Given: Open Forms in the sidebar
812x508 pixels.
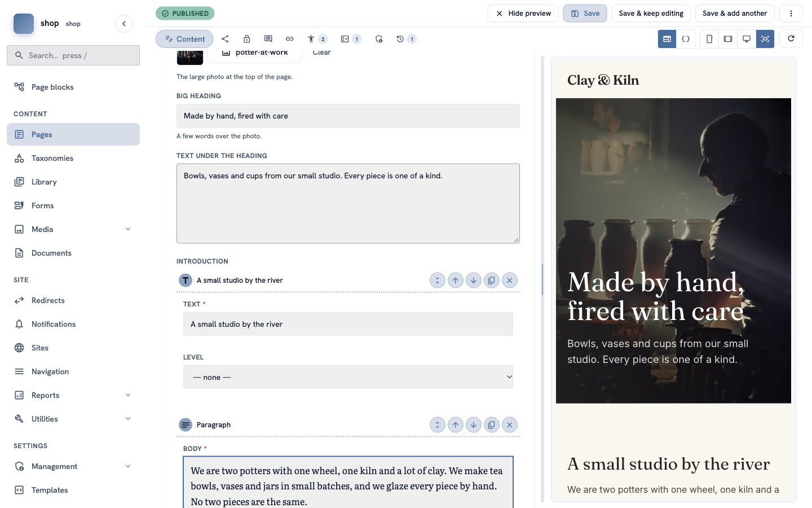Looking at the screenshot, I should point(73,205).
